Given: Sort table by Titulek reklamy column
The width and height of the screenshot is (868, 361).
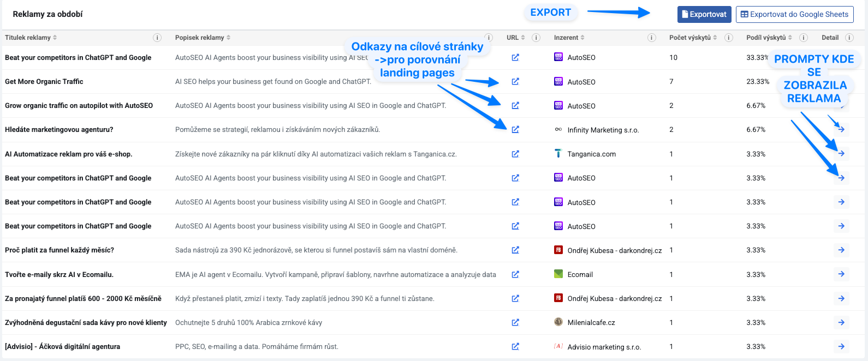Looking at the screenshot, I should [x=31, y=38].
